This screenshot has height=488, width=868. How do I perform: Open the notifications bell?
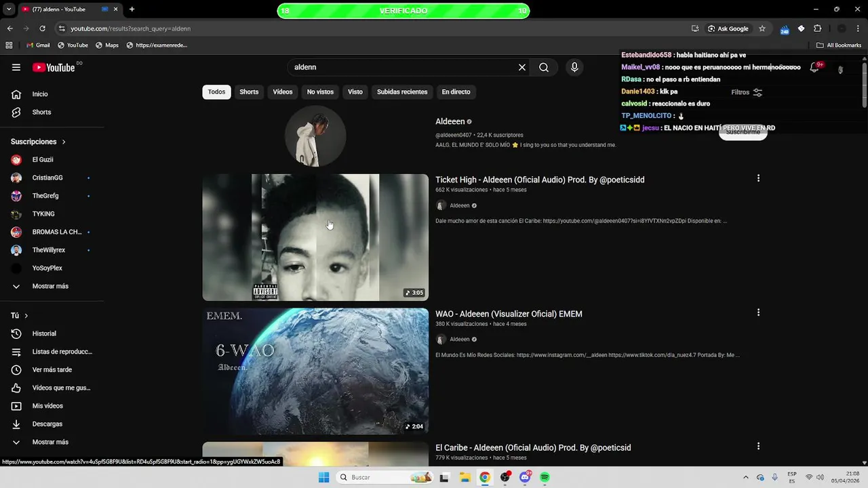814,67
